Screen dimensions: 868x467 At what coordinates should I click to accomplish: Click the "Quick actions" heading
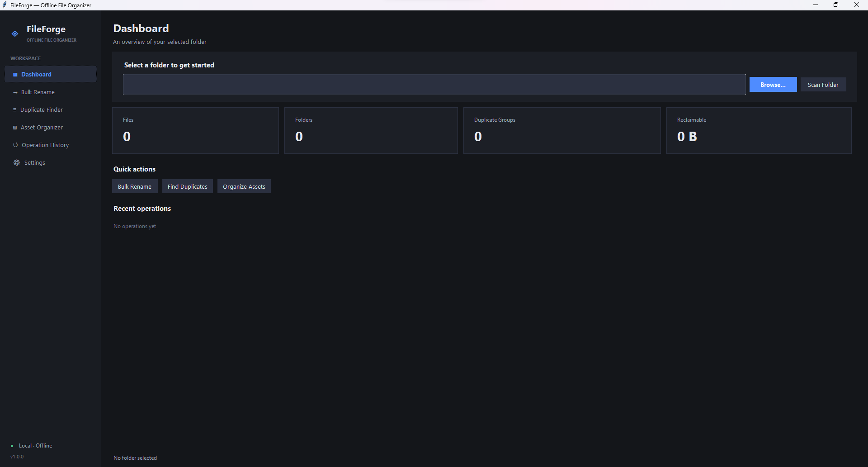[x=134, y=169]
